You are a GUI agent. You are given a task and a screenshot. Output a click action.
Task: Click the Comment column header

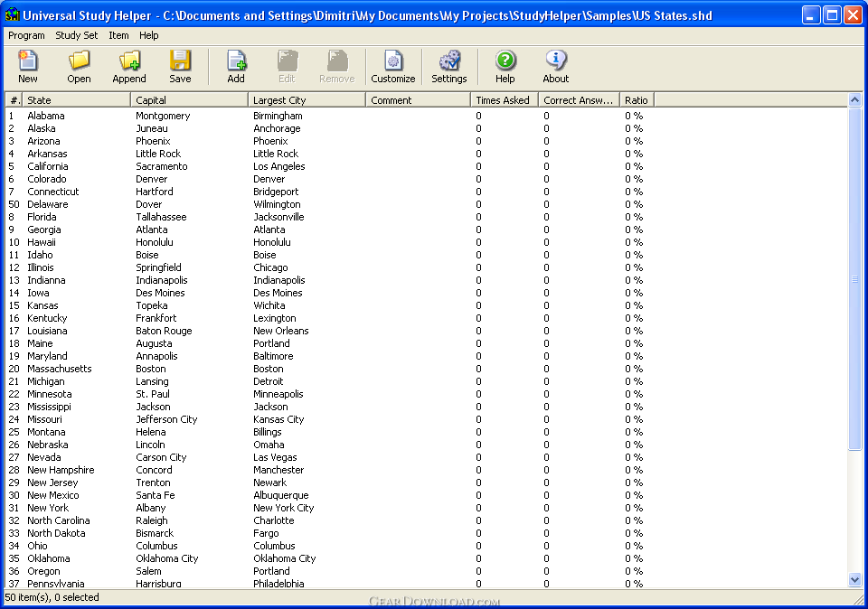[x=418, y=100]
